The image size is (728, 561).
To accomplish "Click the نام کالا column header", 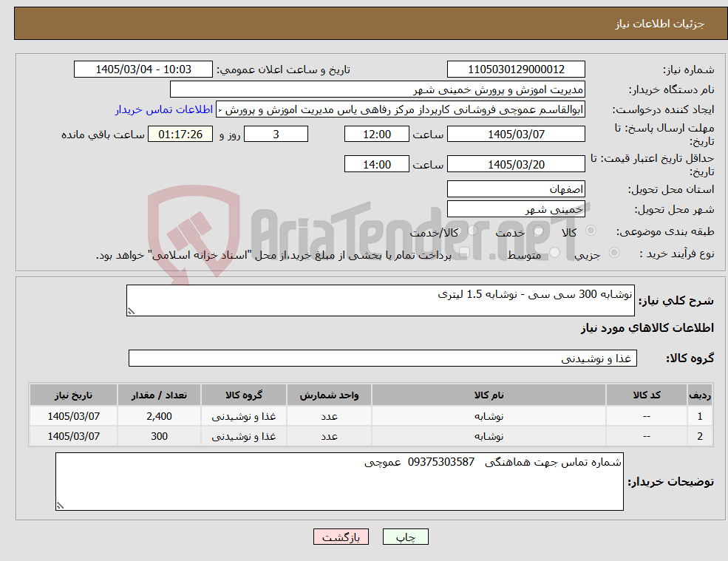I will point(489,395).
